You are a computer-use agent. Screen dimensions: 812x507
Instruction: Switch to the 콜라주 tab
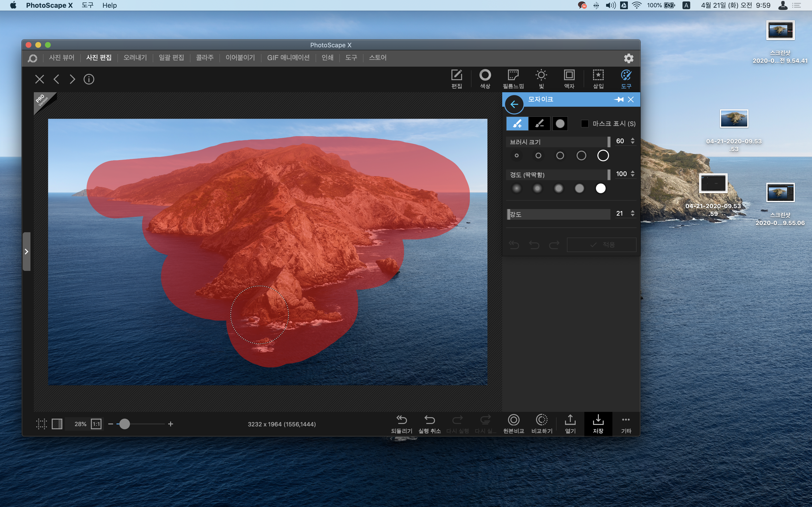coord(205,58)
